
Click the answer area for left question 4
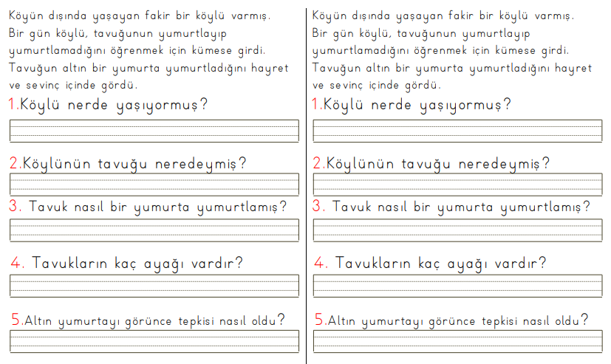154,286
